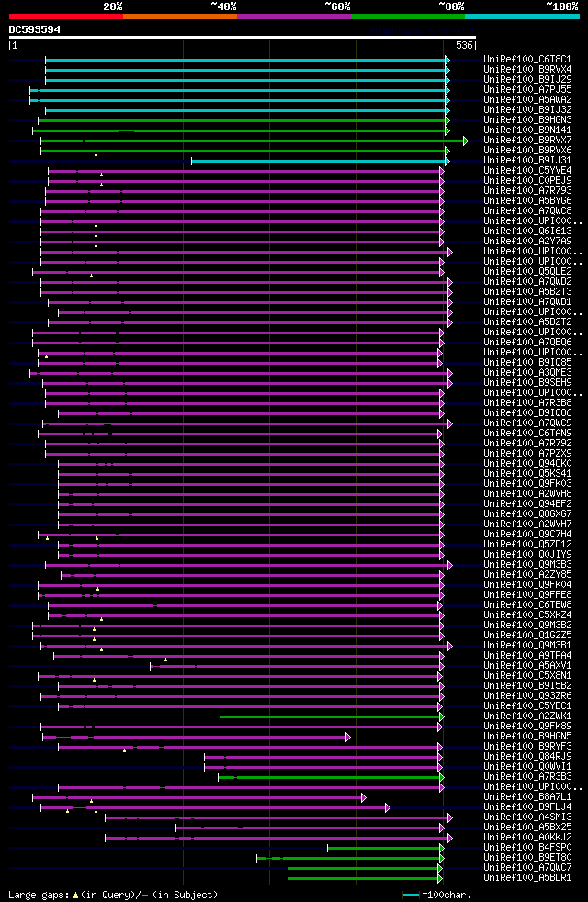This screenshot has width=588, height=902.
Task: Click the green ~80% identity legend segment
Action: tap(408, 17)
